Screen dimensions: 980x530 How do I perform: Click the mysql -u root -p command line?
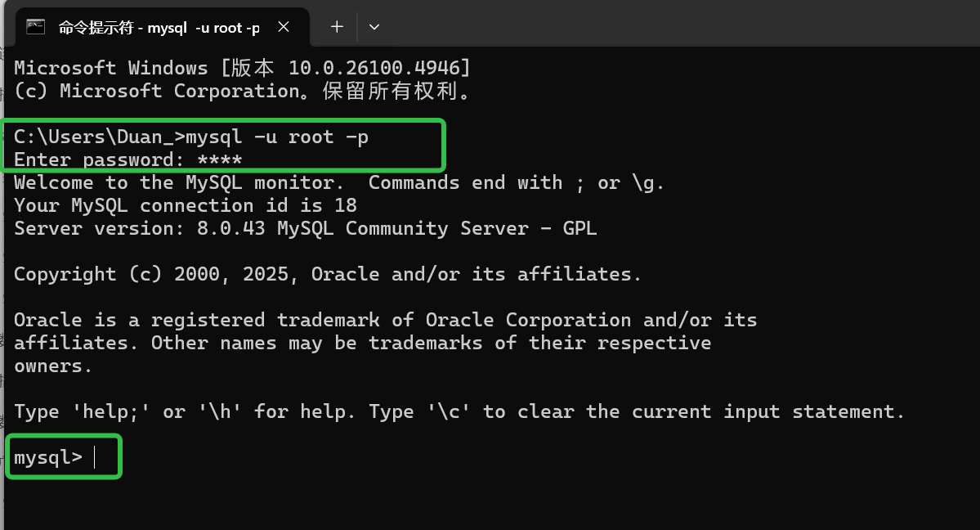pos(191,137)
